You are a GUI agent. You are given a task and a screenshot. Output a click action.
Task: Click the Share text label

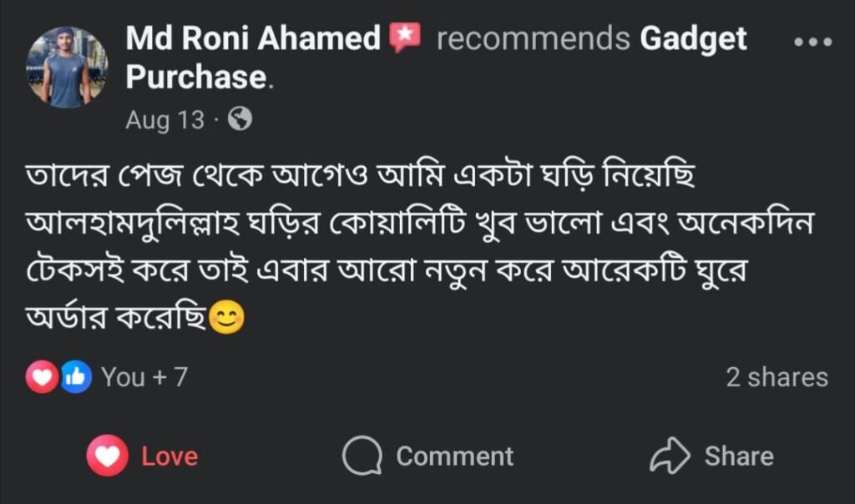coord(739,456)
